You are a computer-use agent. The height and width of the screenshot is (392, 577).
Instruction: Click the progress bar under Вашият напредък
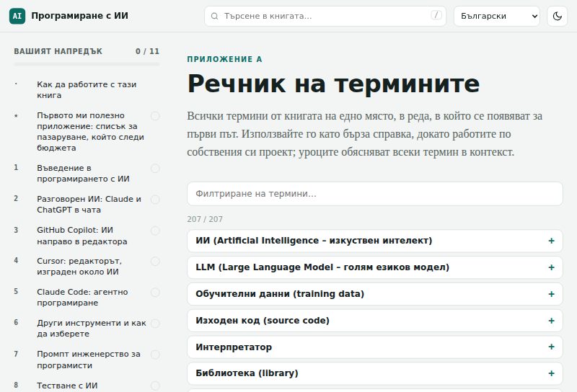(87, 64)
